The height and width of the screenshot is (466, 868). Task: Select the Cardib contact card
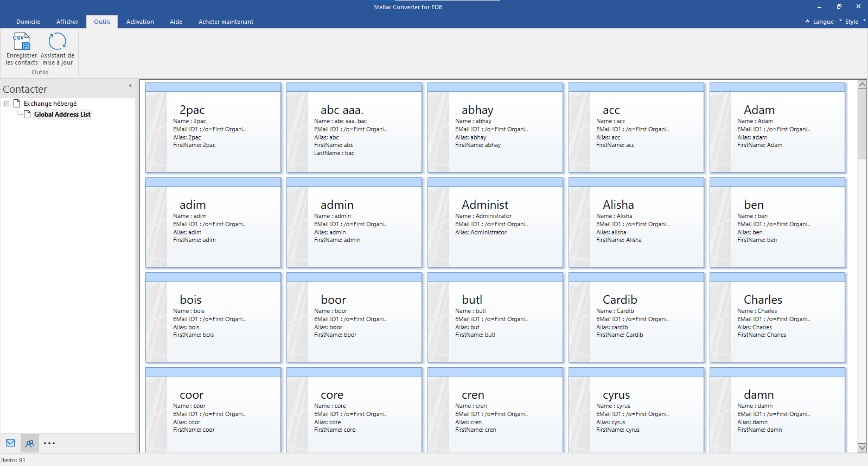click(x=636, y=317)
